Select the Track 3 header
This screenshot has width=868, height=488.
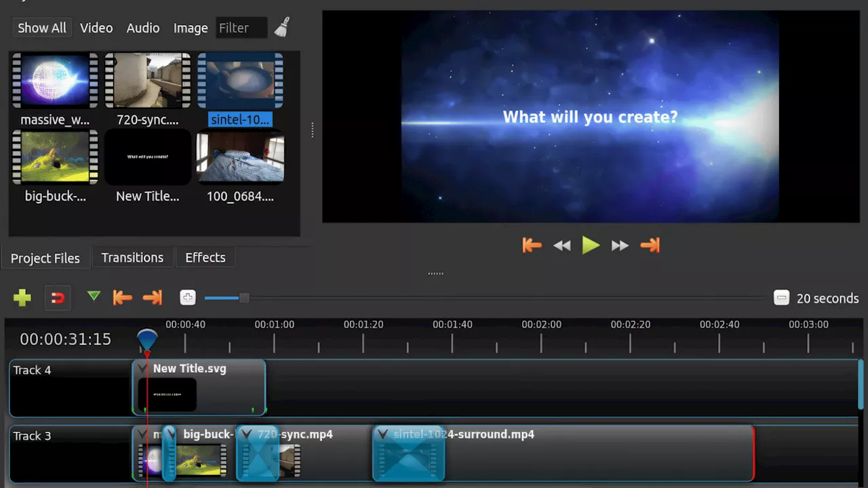[x=71, y=453]
